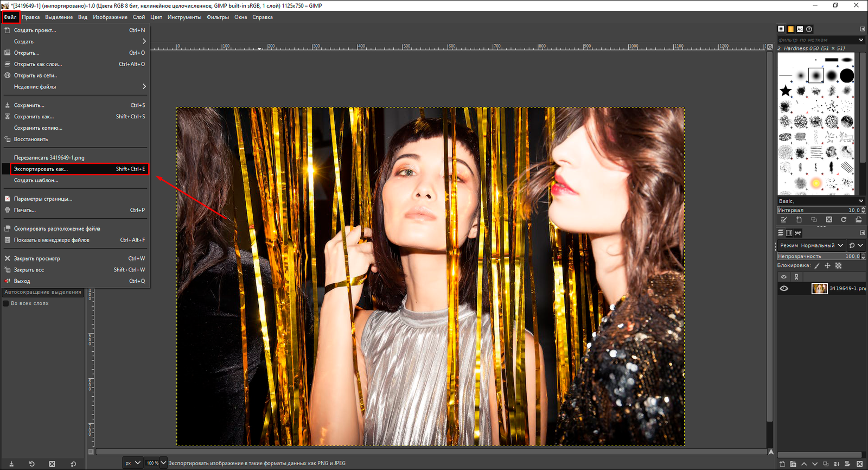Open the px unit dropdown
Screen dimensions: 868x470
[133, 463]
